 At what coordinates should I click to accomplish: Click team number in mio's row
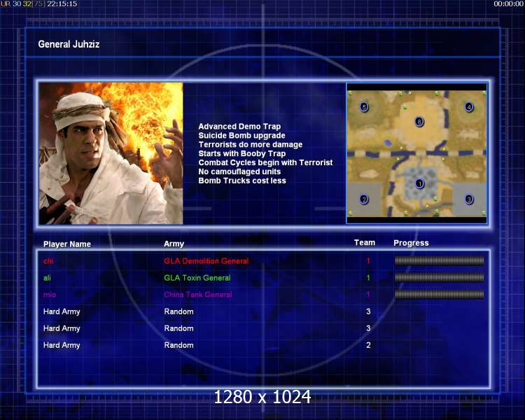(368, 295)
